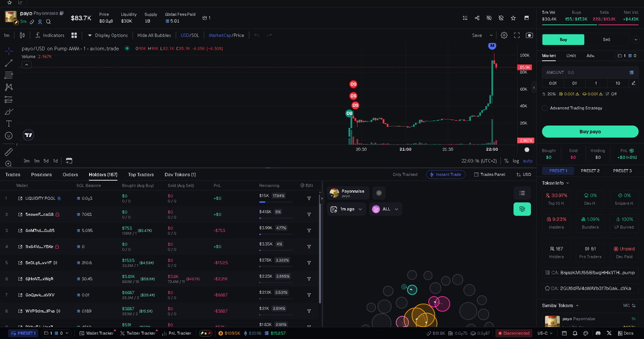Open the PnL Tracker
The height and width of the screenshot is (339, 644).
[x=176, y=333]
